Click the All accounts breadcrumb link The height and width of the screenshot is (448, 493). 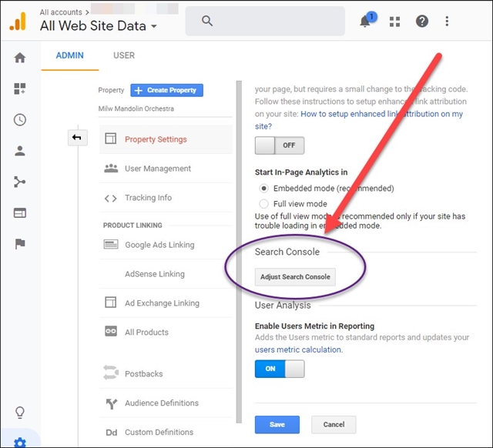point(61,12)
